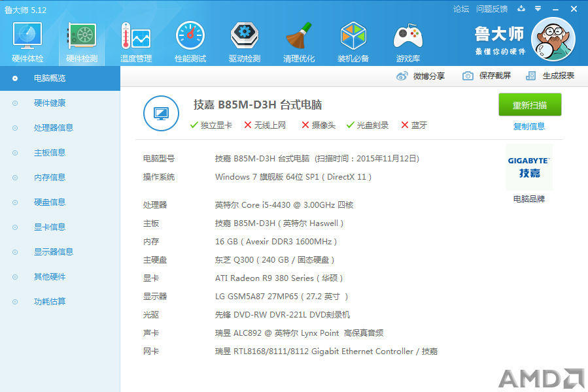
Task: Open the 硬件体检 hardware checkup module
Action: (27, 42)
